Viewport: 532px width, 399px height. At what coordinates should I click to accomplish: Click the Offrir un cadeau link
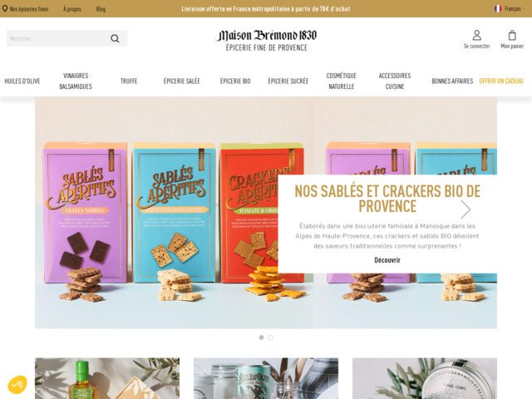tap(501, 81)
